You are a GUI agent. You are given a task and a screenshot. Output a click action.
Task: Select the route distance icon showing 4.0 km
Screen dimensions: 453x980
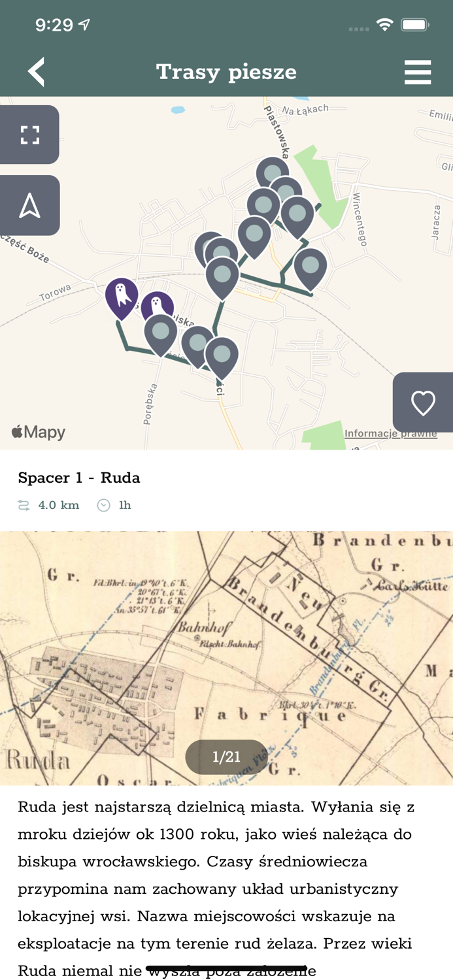click(x=23, y=505)
